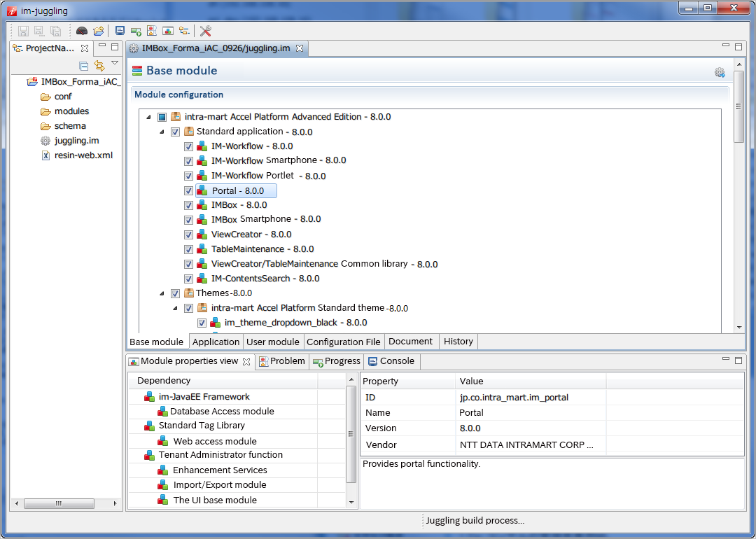Switch to the Progress view tab
756x539 pixels.
(337, 361)
